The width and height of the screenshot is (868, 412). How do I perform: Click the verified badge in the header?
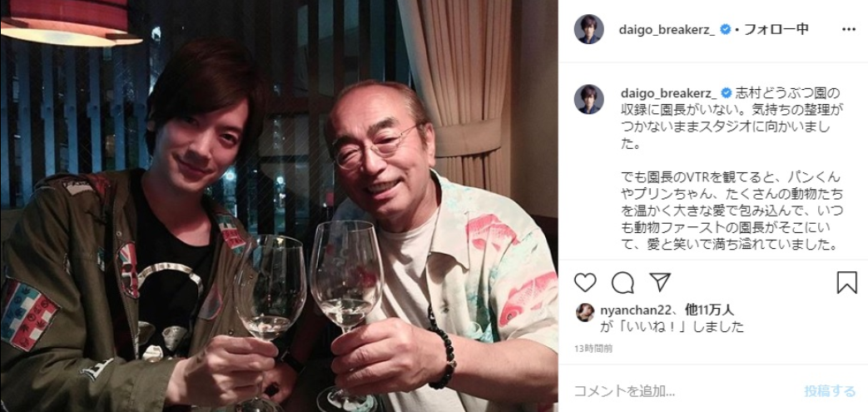[725, 29]
